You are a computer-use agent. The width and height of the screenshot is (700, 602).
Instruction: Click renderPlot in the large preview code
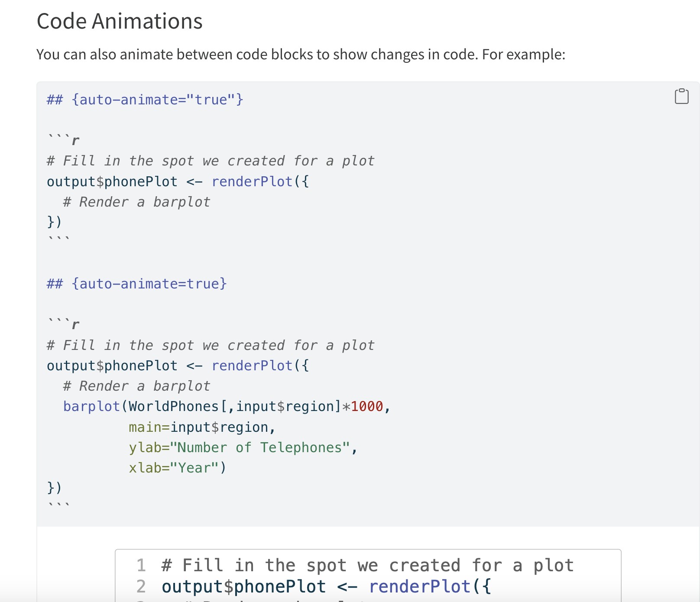click(419, 586)
